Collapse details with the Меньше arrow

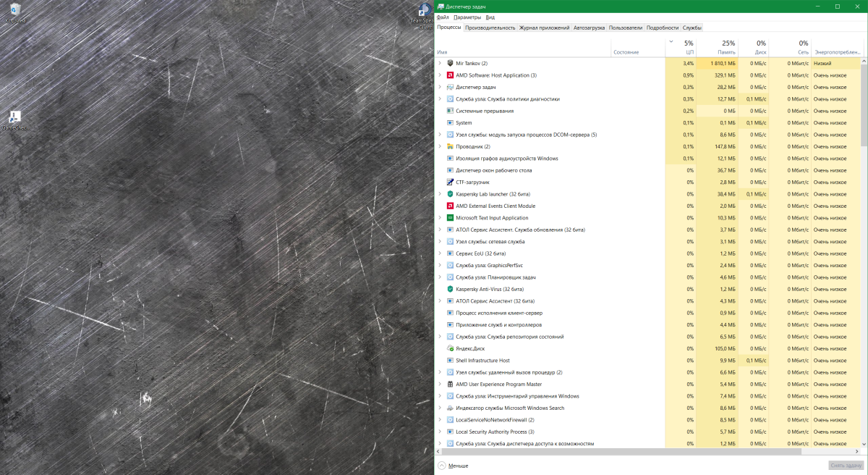tap(442, 465)
